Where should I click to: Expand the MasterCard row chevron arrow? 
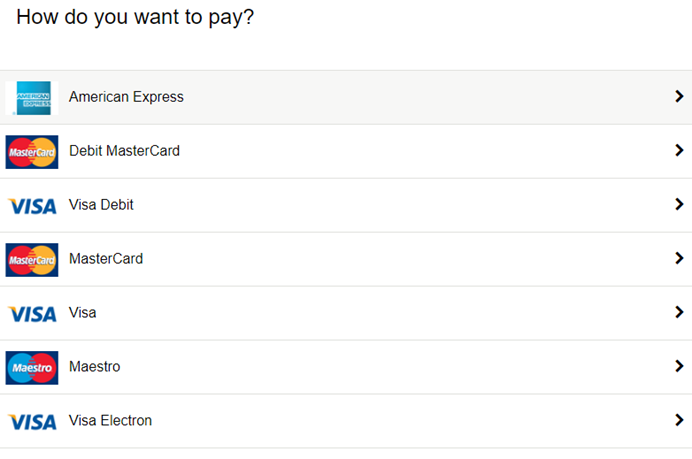click(679, 258)
